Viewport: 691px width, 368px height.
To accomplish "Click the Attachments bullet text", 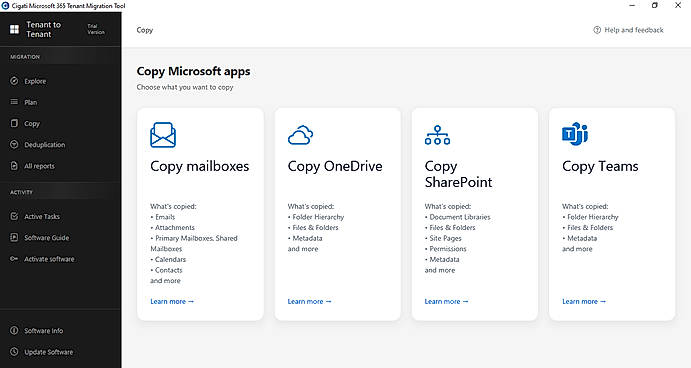I will (x=175, y=227).
